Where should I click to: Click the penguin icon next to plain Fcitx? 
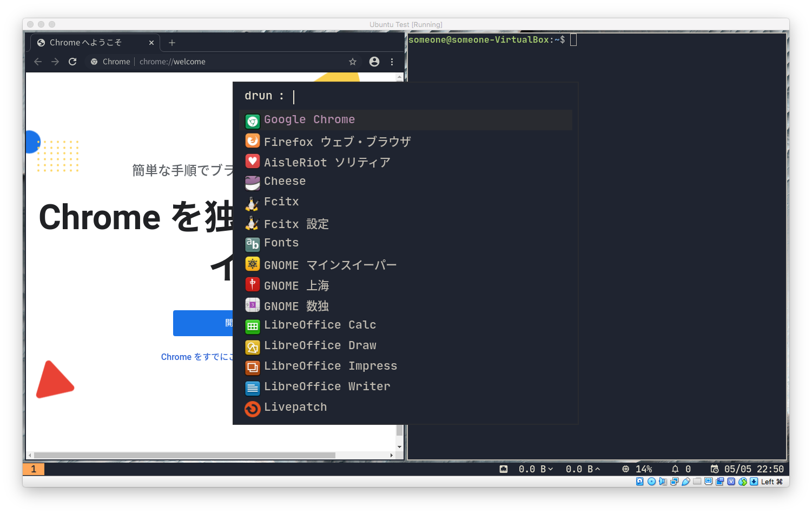pyautogui.click(x=253, y=203)
